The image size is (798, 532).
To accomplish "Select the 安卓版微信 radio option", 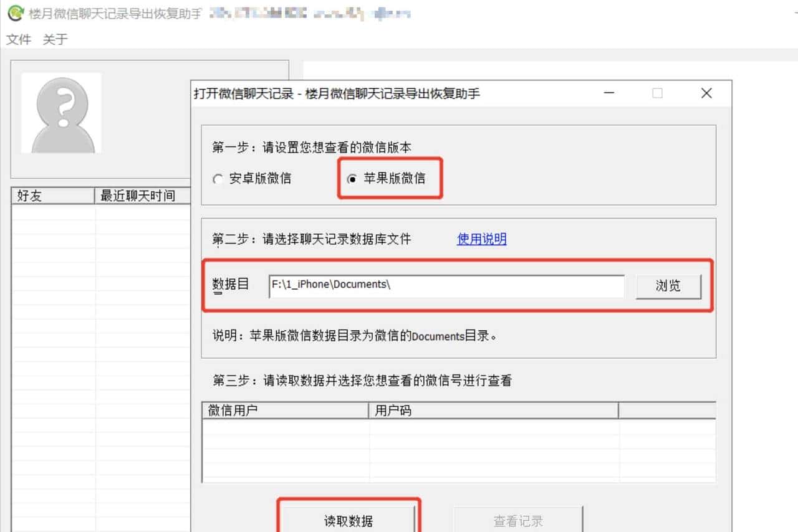I will [x=218, y=179].
